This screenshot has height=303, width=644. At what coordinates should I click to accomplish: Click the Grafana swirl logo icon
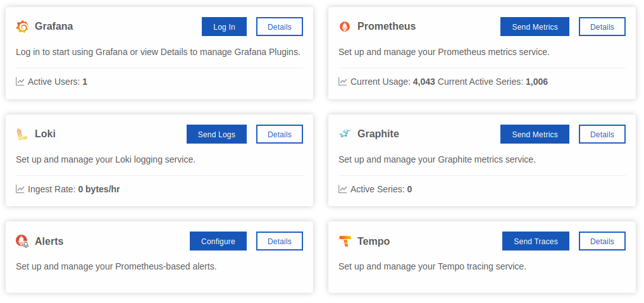tap(22, 27)
